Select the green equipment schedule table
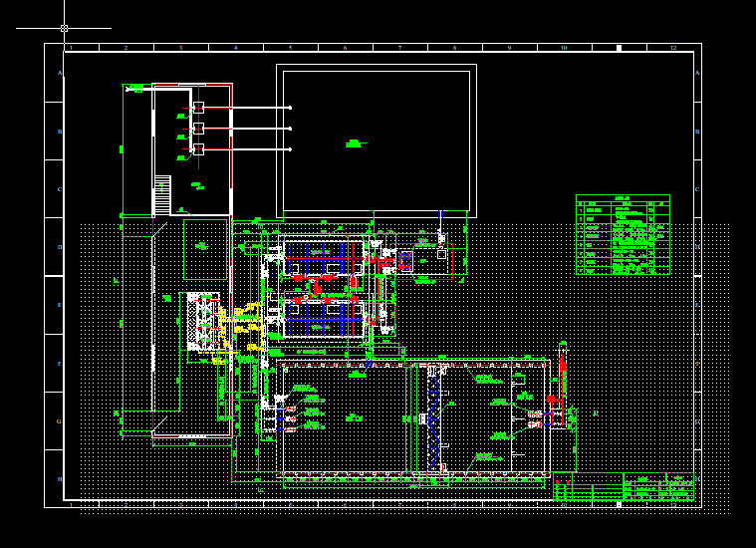The image size is (756, 548). pyautogui.click(x=623, y=235)
